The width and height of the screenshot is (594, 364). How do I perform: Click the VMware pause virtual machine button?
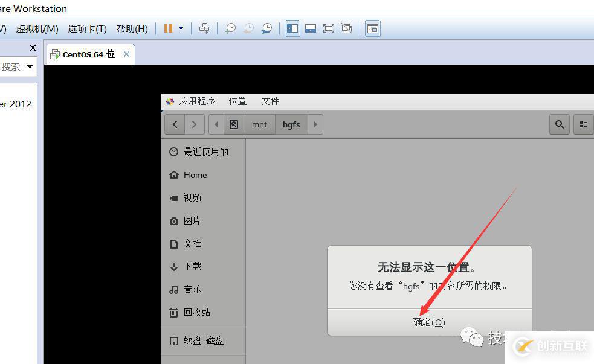point(168,28)
